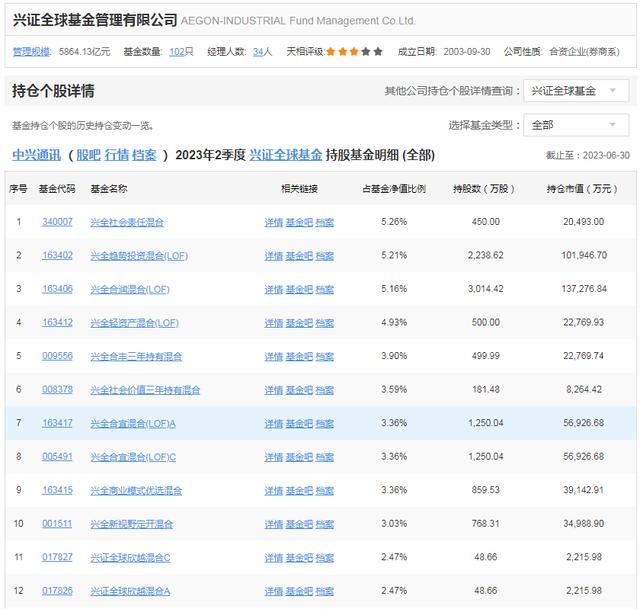Open 基金吧 for 兴全趋势投资混合(LOF)
The height and width of the screenshot is (609, 640).
299,256
